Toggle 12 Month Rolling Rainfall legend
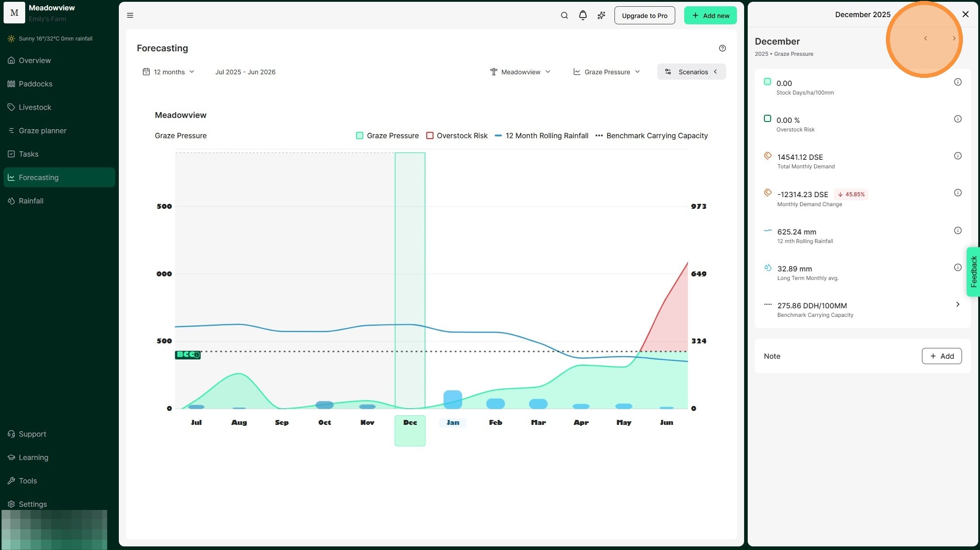This screenshot has width=980, height=550. pyautogui.click(x=542, y=135)
